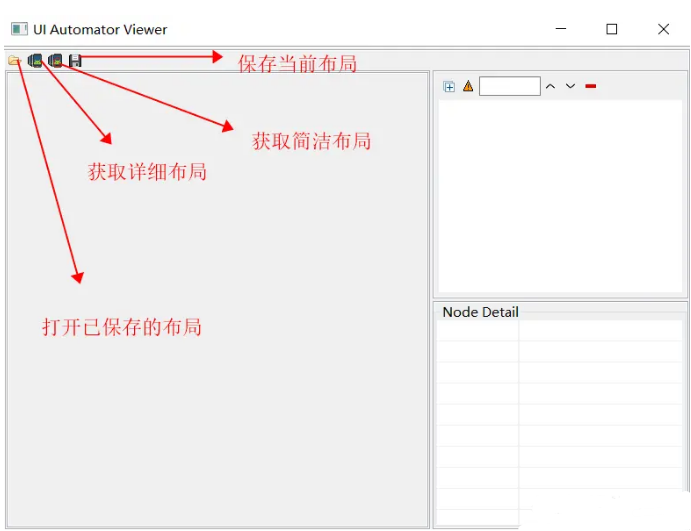Go to the previous search result (up chevron)

550,86
